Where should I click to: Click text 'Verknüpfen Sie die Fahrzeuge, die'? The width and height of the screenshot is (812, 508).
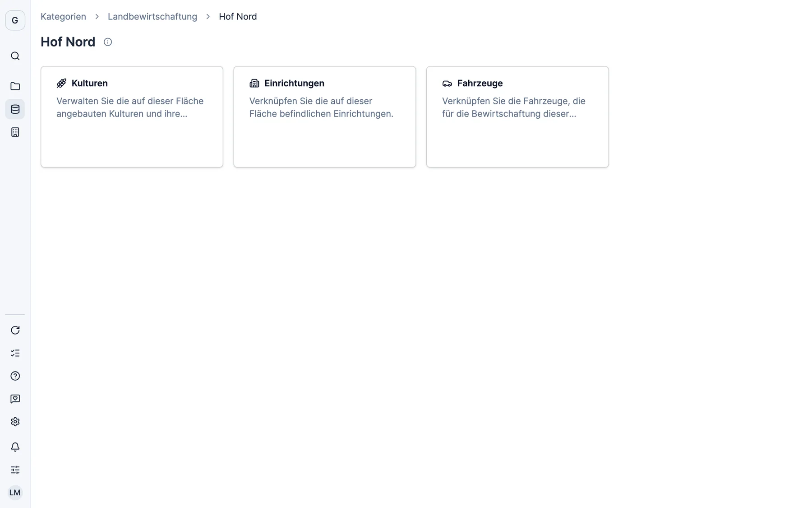(x=514, y=101)
